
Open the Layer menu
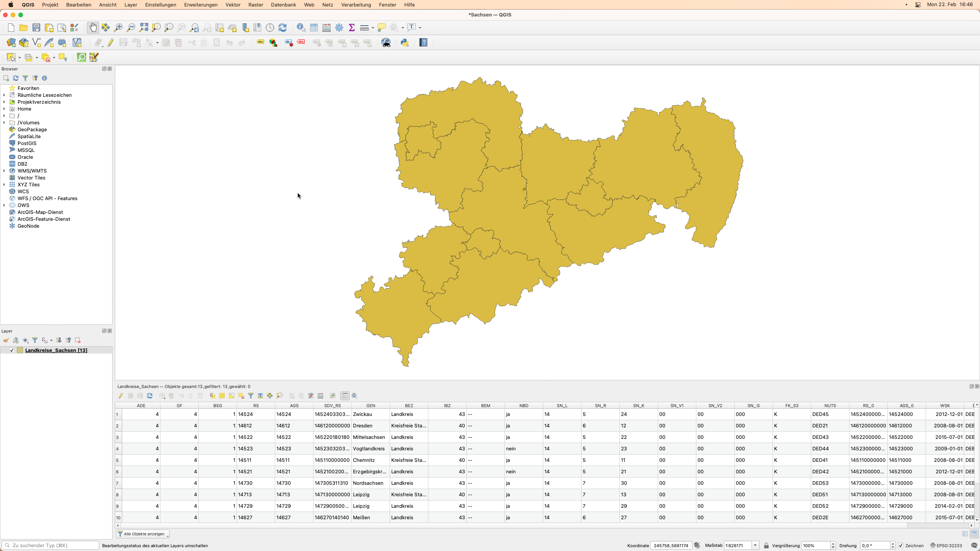(x=131, y=5)
